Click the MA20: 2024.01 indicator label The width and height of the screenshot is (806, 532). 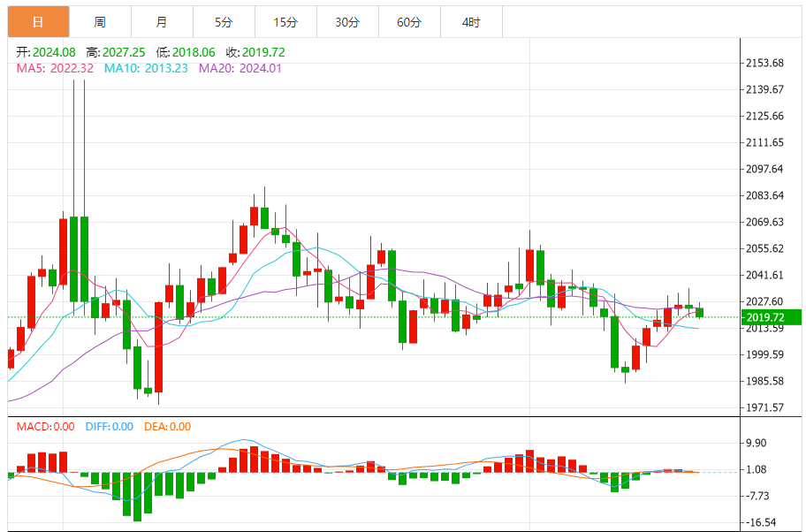pos(240,68)
